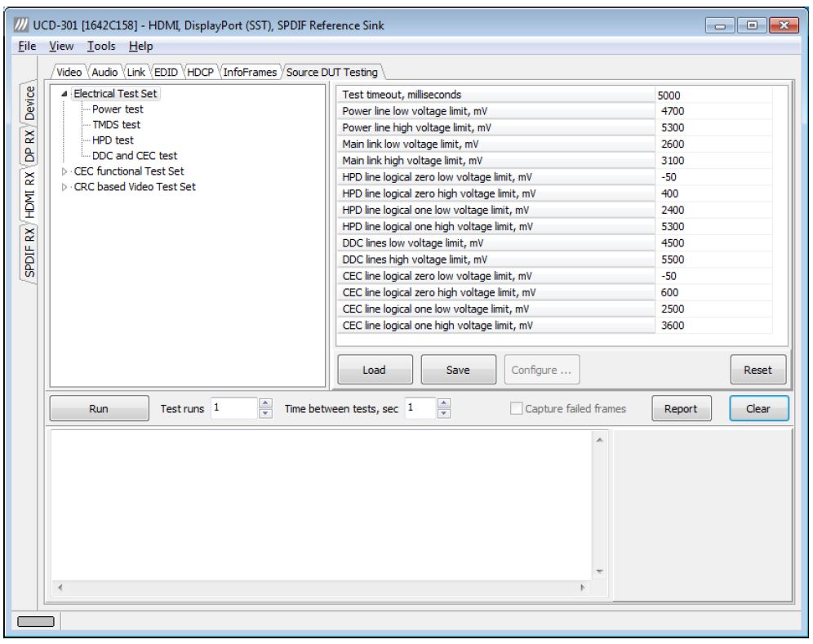This screenshot has height=644, width=813.
Task: Select the DP RX side tab
Action: [x=29, y=146]
